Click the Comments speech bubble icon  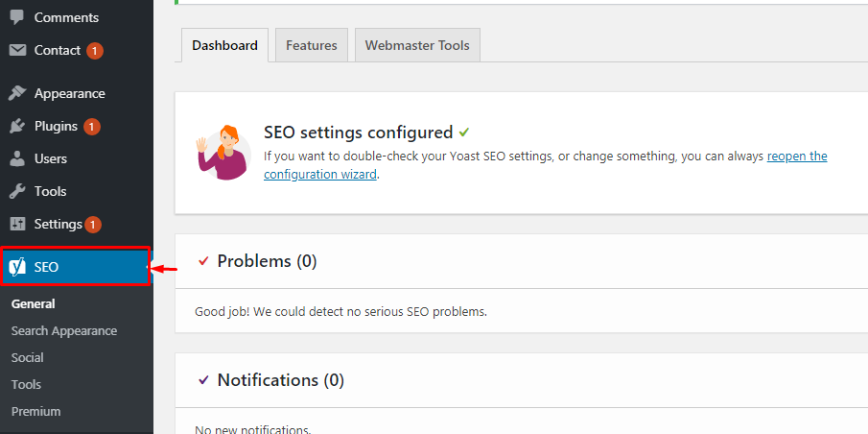pyautogui.click(x=17, y=17)
